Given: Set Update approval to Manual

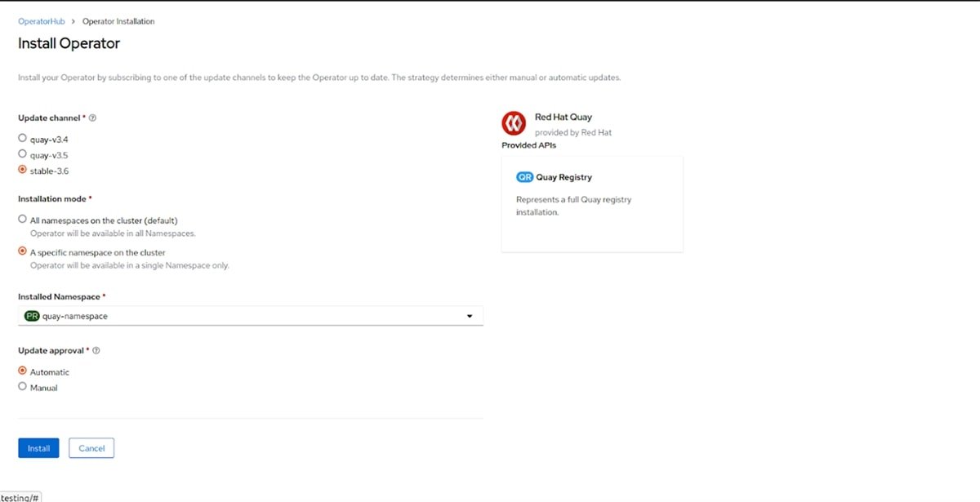Looking at the screenshot, I should coord(22,386).
